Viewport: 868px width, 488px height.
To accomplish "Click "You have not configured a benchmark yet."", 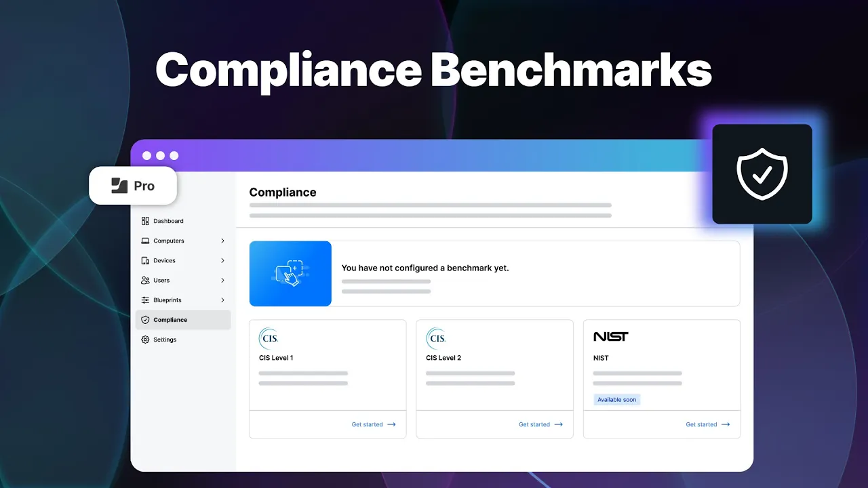I will [x=425, y=268].
